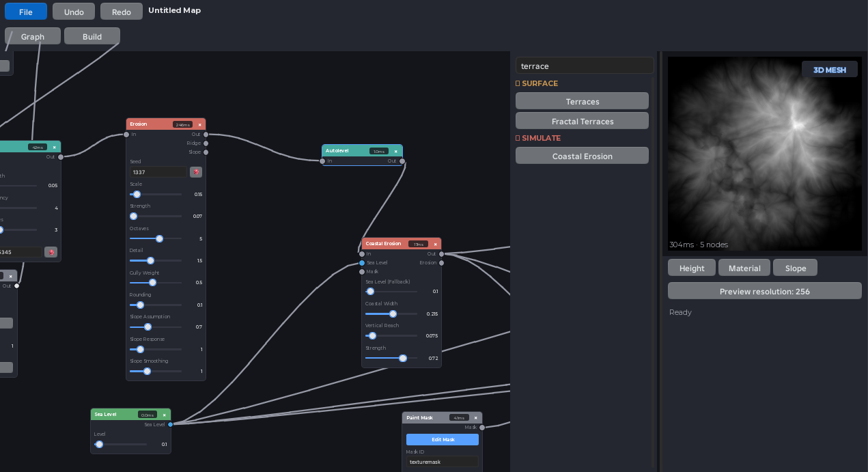The width and height of the screenshot is (868, 472).
Task: Close the Paint Mask node
Action: point(475,418)
